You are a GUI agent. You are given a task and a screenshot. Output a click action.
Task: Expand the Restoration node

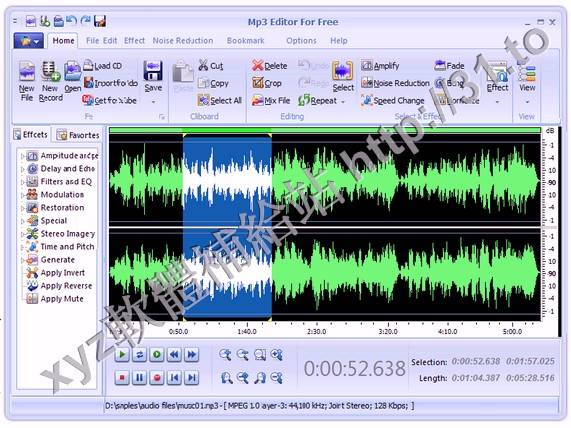(22, 208)
